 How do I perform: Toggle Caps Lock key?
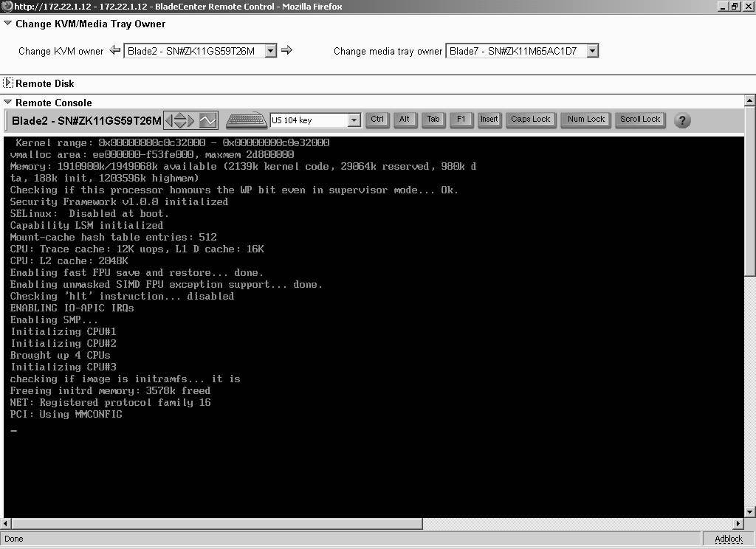[x=531, y=120]
